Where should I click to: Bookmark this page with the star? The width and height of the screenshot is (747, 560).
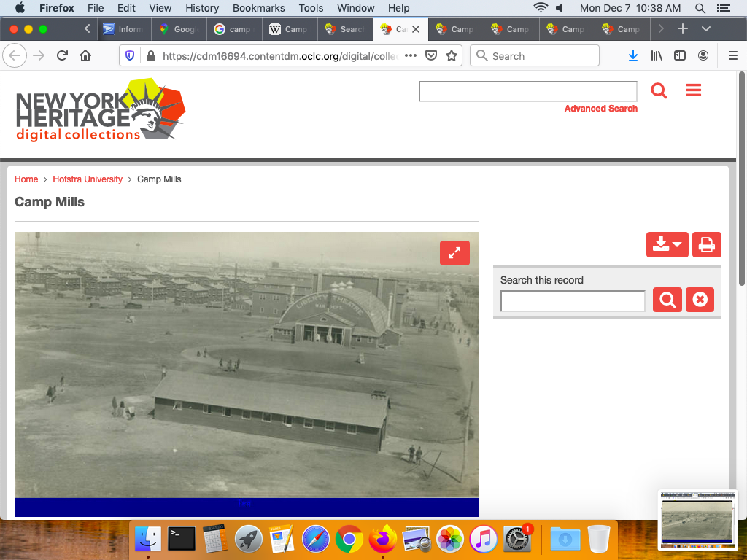(x=452, y=56)
